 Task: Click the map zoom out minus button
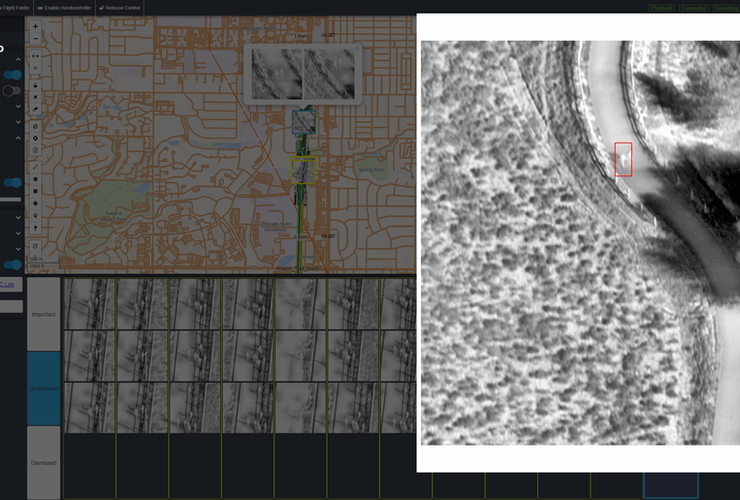(x=36, y=39)
